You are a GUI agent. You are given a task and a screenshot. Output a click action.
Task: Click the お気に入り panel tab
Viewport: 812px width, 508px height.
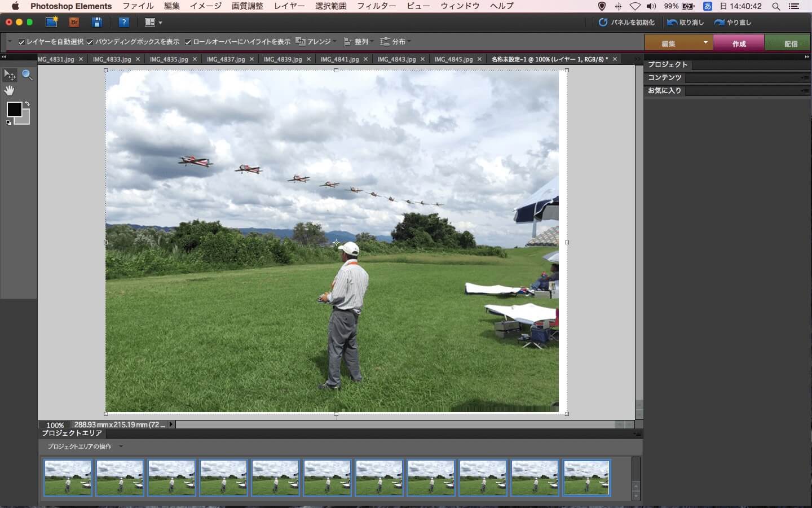click(664, 90)
